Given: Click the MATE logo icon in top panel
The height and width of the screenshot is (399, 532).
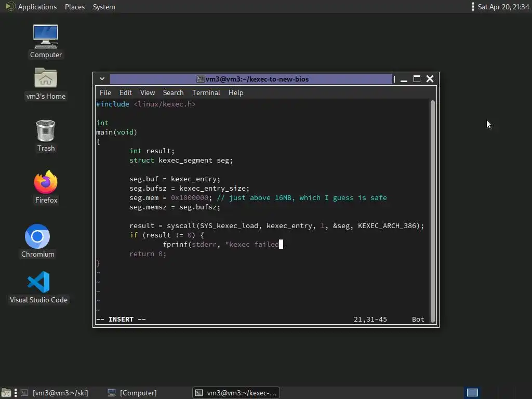Looking at the screenshot, I should (10, 6).
